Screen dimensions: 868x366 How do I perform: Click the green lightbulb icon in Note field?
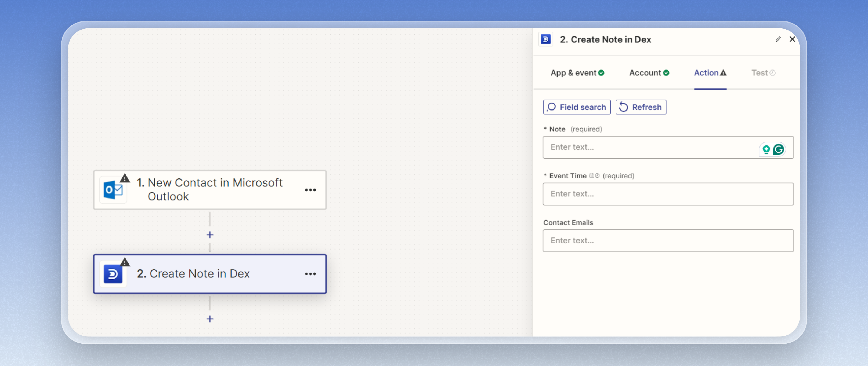pos(766,149)
